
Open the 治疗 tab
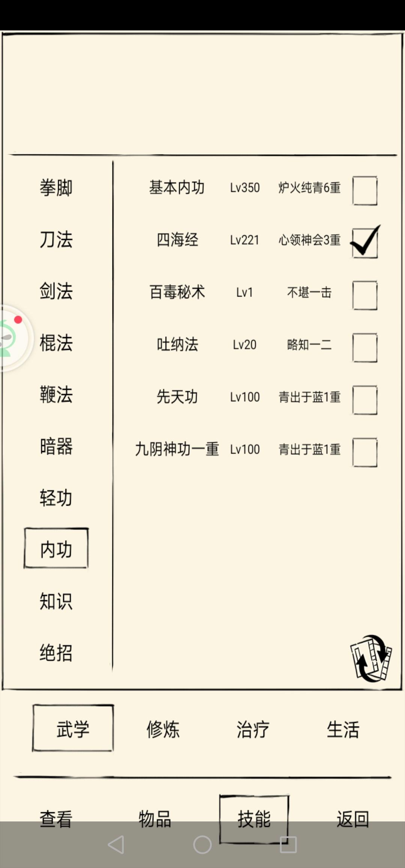tap(253, 729)
